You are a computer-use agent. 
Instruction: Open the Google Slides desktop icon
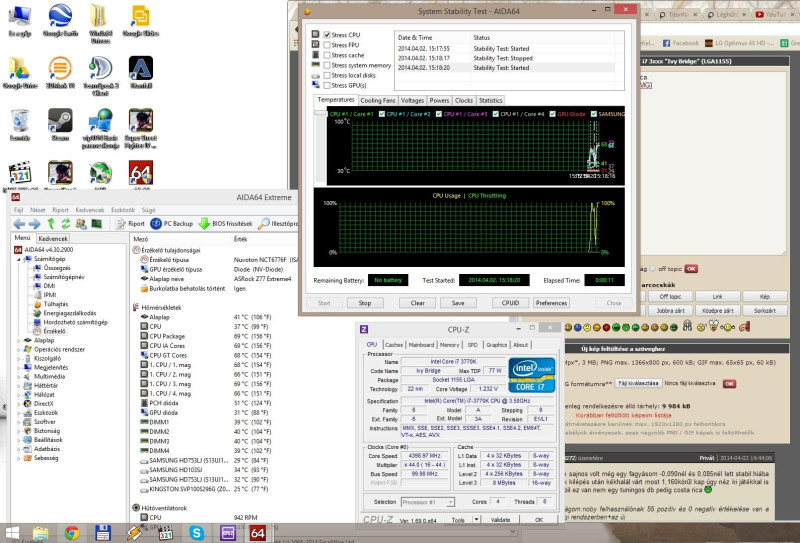(x=140, y=20)
